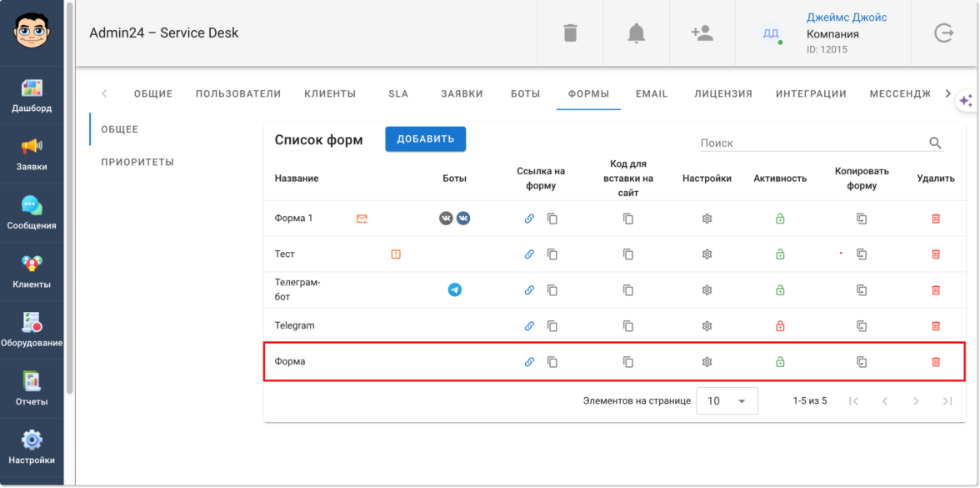This screenshot has width=980, height=488.
Task: Select Приоритеты in the side menu
Action: pyautogui.click(x=137, y=162)
